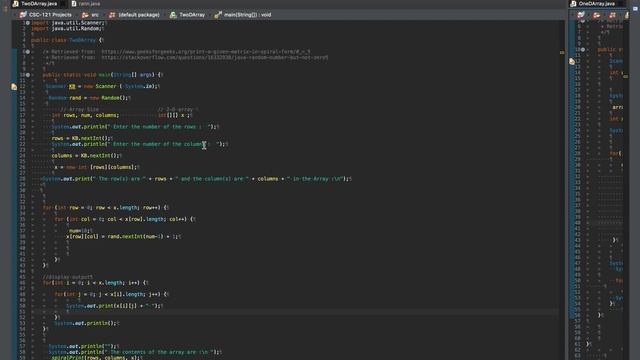Click the 'rows = KB.nextInt();' statement
Screen dimensions: 640x360
(82, 138)
